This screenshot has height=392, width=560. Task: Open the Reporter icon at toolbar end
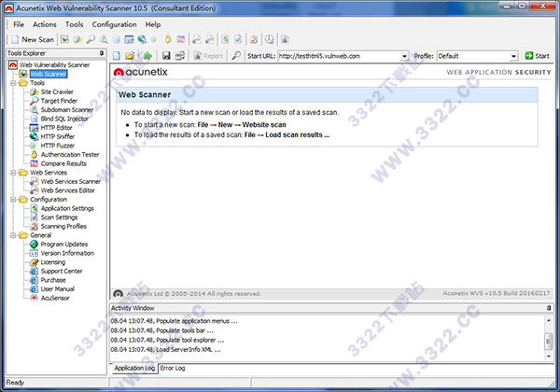point(285,39)
